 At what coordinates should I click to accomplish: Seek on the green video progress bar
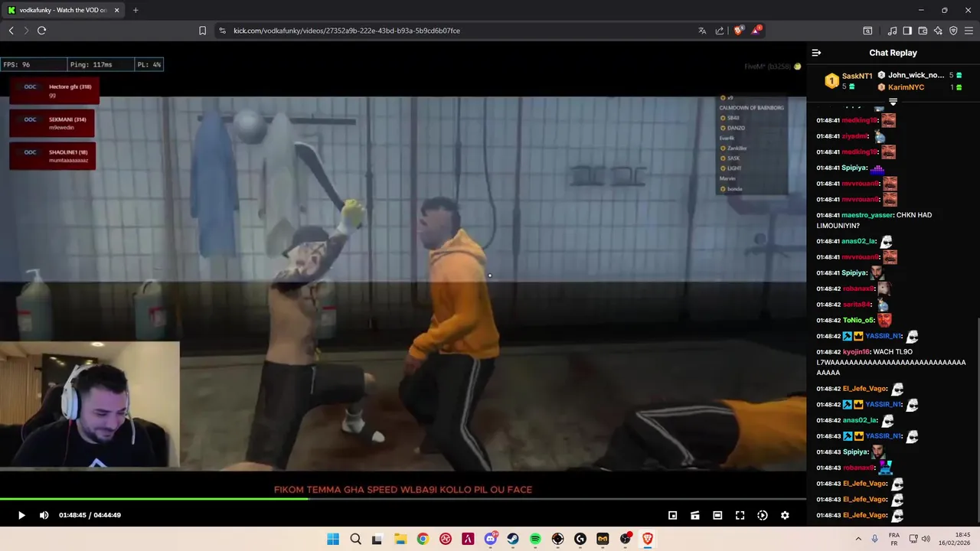click(403, 499)
